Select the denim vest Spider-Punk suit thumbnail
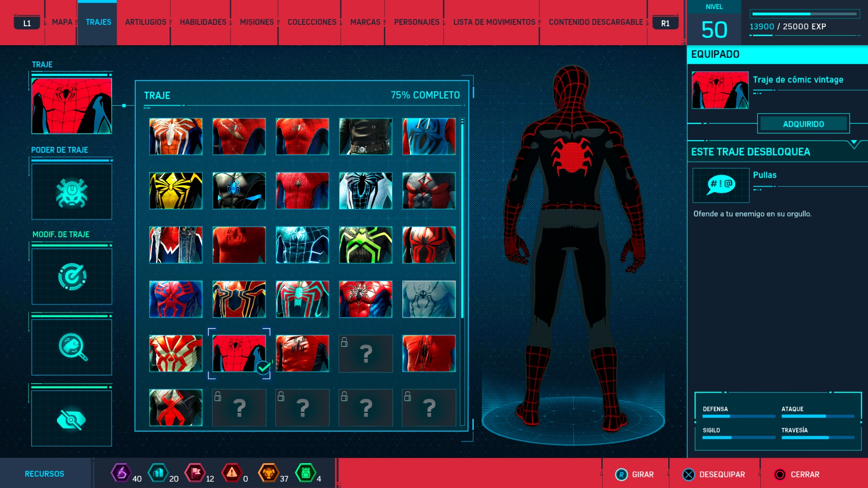Image resolution: width=868 pixels, height=488 pixels. point(176,245)
